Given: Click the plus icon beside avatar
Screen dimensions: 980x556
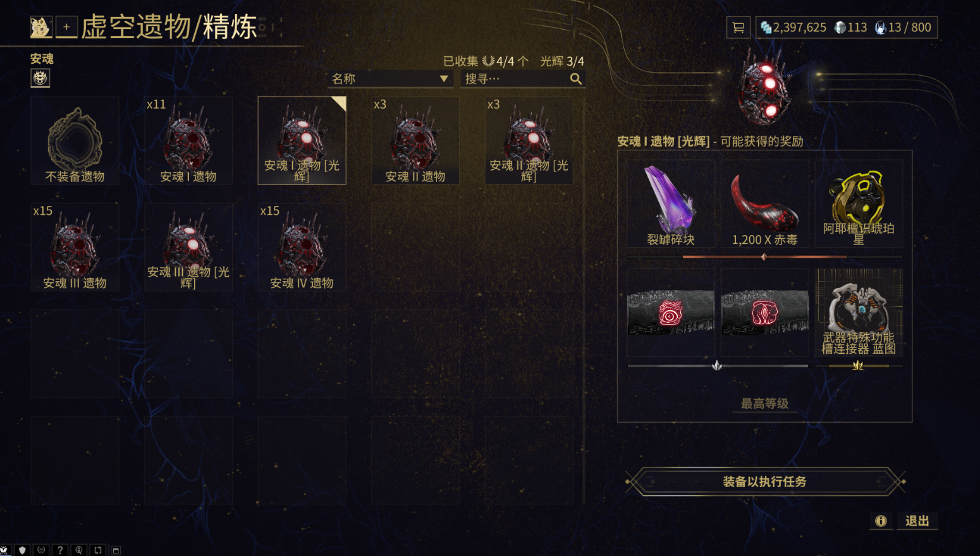Looking at the screenshot, I should pos(66,27).
